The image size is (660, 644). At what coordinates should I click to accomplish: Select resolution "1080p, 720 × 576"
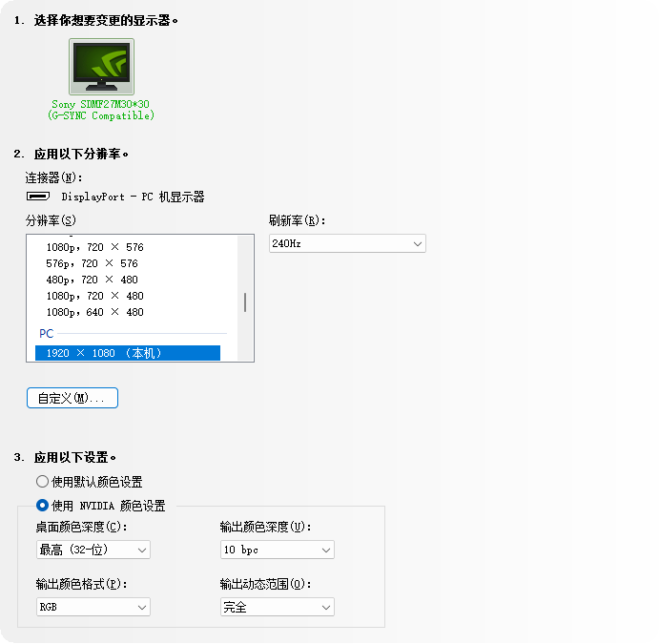94,247
